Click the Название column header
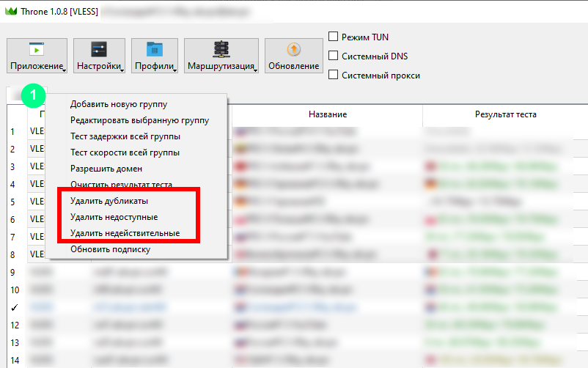The image size is (588, 368). pyautogui.click(x=327, y=115)
